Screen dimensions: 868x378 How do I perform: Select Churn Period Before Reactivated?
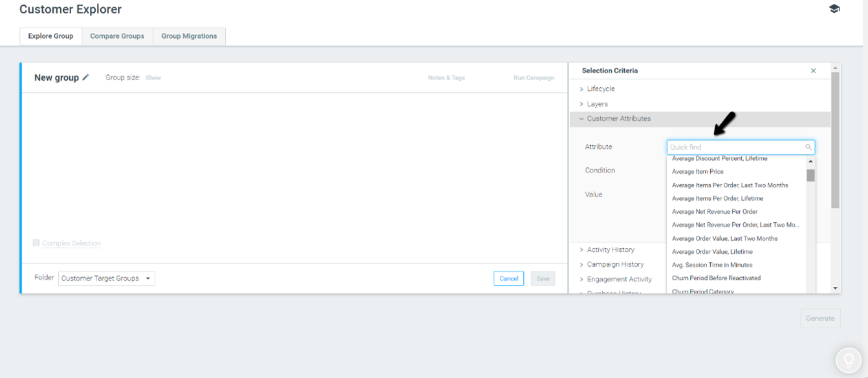click(x=716, y=278)
